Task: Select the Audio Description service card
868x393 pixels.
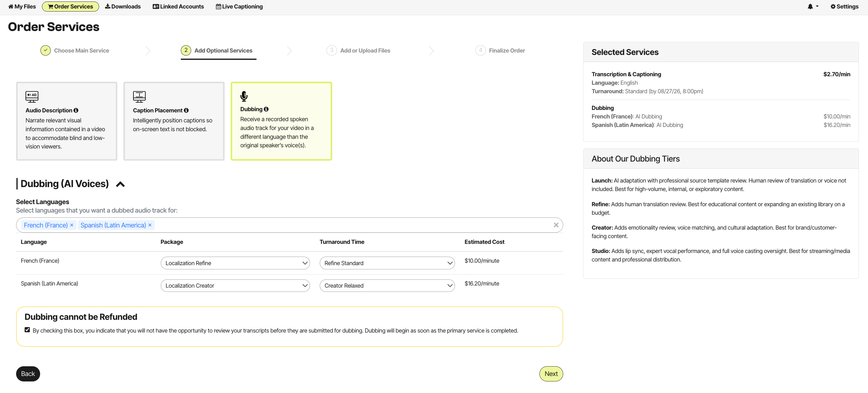Action: [x=67, y=121]
